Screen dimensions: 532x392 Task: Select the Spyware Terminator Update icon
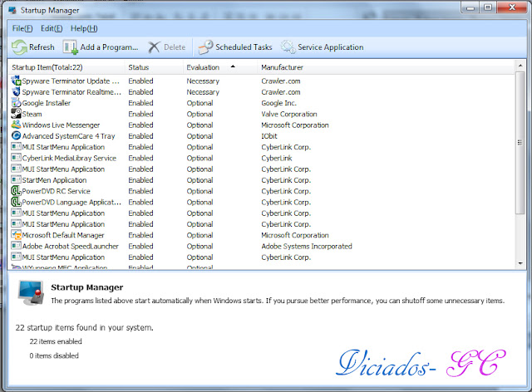click(x=16, y=81)
